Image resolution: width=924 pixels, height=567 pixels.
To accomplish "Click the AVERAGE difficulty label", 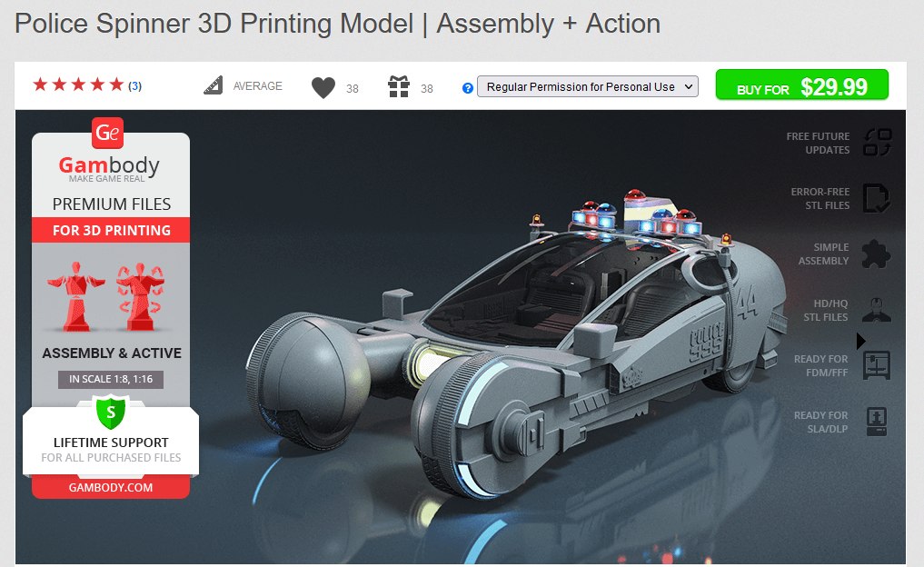I will (257, 86).
